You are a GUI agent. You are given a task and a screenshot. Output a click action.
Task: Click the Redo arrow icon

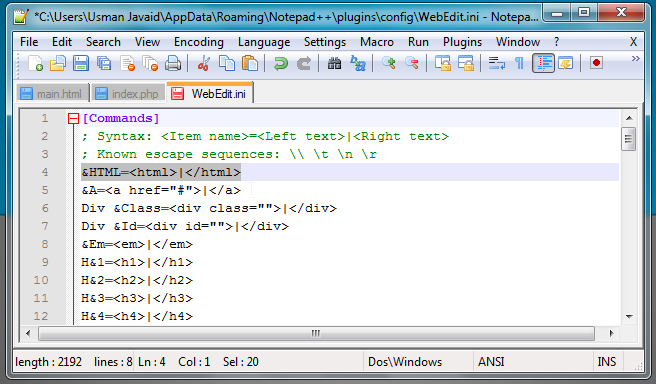pos(304,64)
